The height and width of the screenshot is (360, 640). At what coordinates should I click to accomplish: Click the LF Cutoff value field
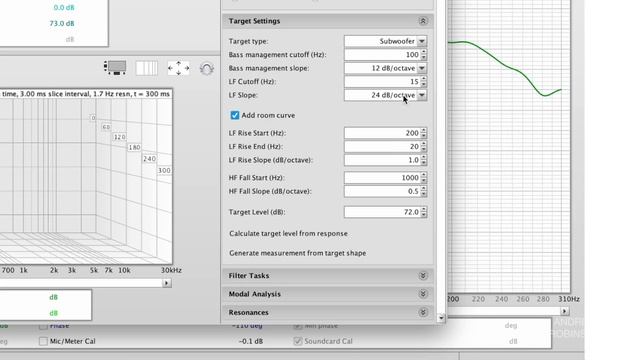(382, 82)
